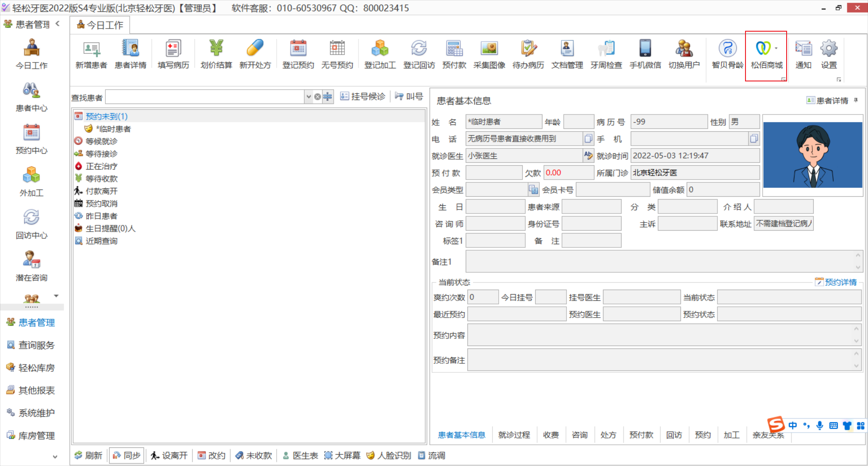Open 牙周检查 periodontal exam
Viewport: 868px width, 466px height.
coord(606,54)
